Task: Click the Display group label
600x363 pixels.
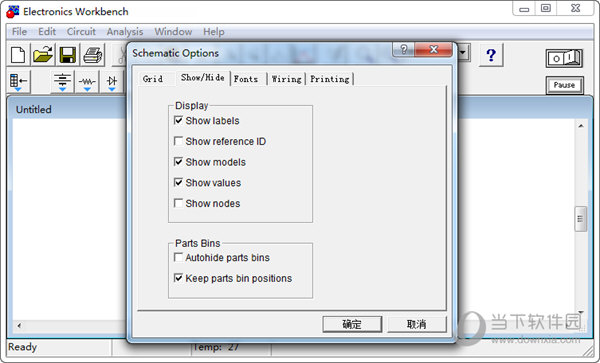Action: pos(191,106)
